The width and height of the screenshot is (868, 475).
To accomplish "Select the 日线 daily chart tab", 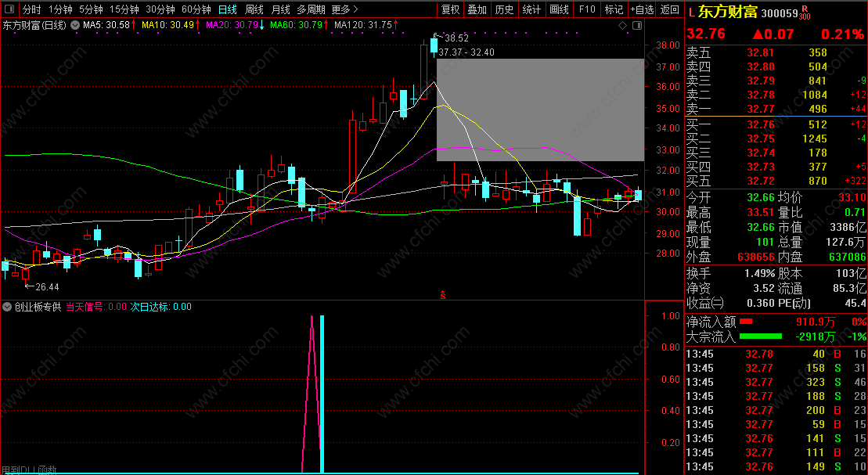I will tap(228, 9).
